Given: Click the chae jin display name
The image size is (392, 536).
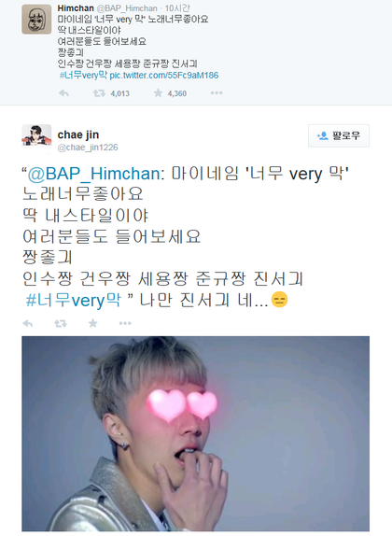Looking at the screenshot, I should coord(78,134).
